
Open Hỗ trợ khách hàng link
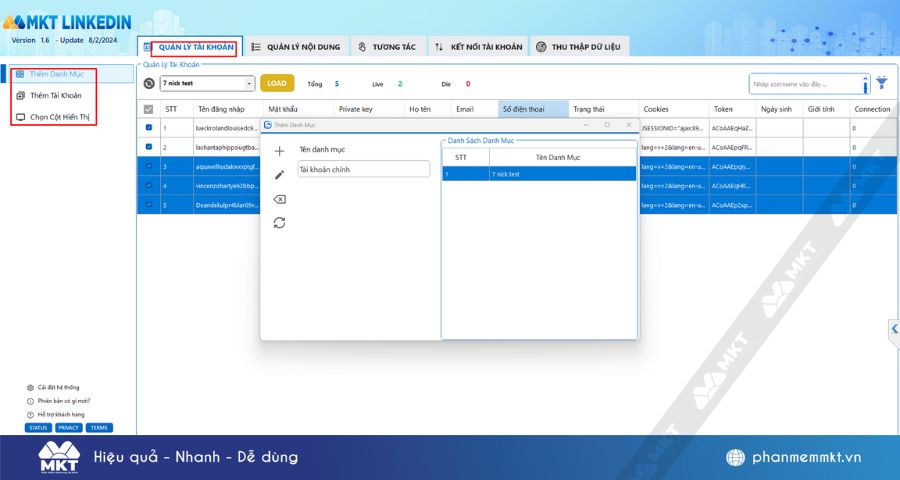point(61,415)
